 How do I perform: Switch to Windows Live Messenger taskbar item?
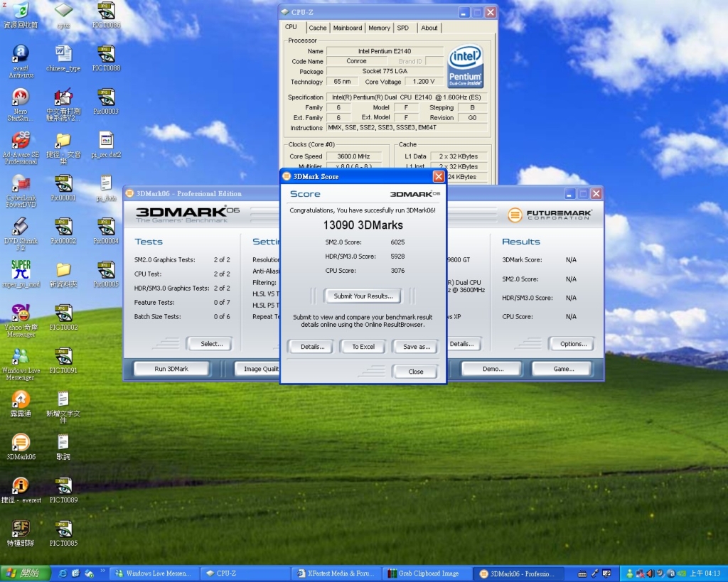click(x=154, y=573)
